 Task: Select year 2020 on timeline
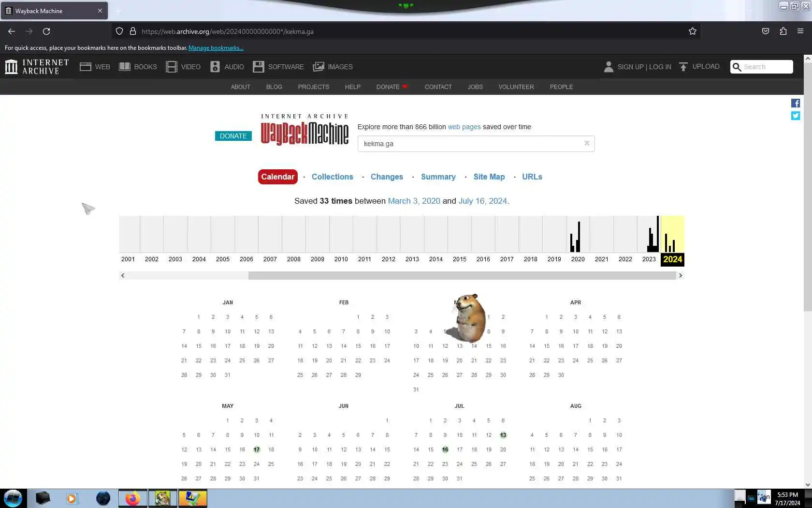578,259
